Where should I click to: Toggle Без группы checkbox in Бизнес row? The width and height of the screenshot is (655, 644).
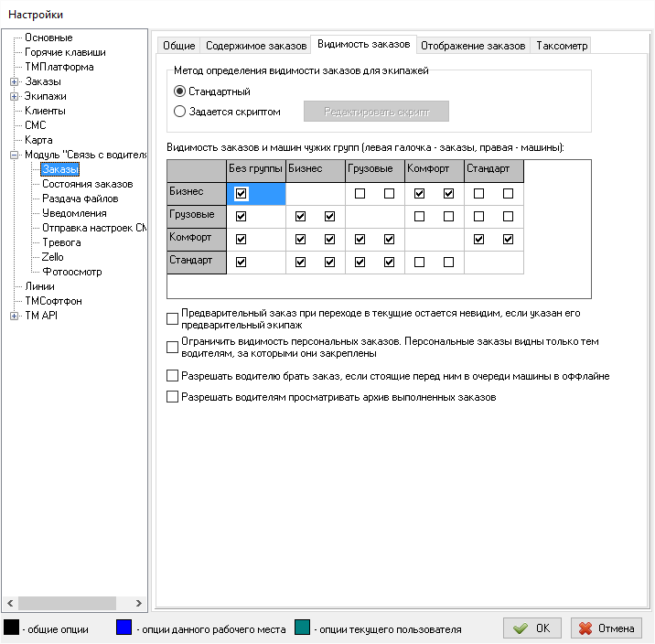pyautogui.click(x=241, y=193)
